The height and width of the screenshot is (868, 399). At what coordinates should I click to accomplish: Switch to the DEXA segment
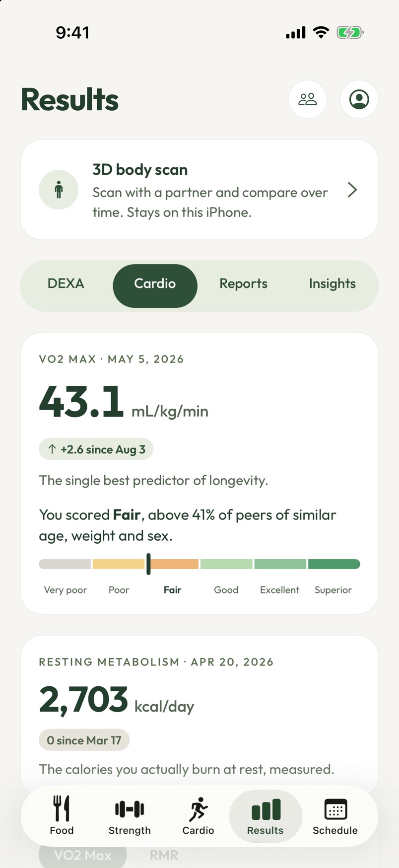click(x=66, y=284)
